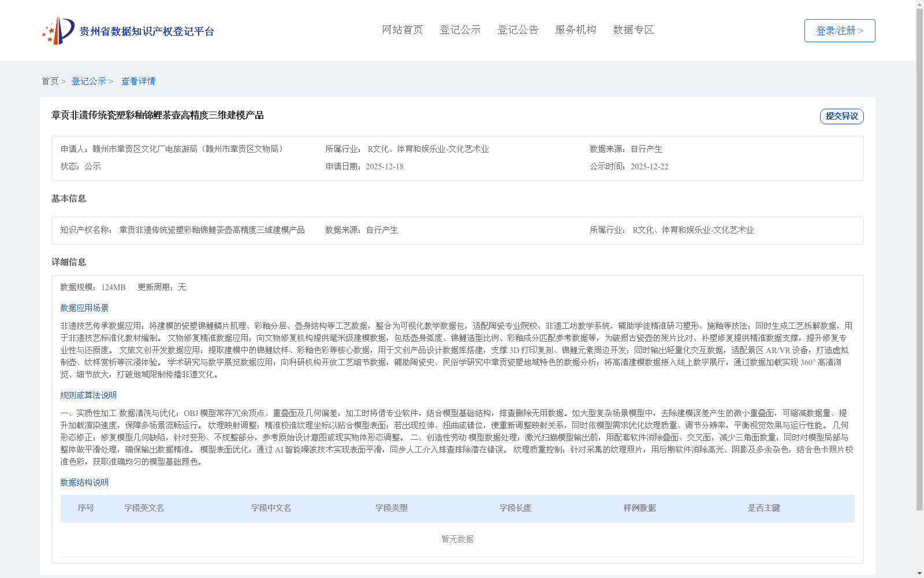Click 状态: 公示 text
The image size is (924, 578).
pos(81,166)
